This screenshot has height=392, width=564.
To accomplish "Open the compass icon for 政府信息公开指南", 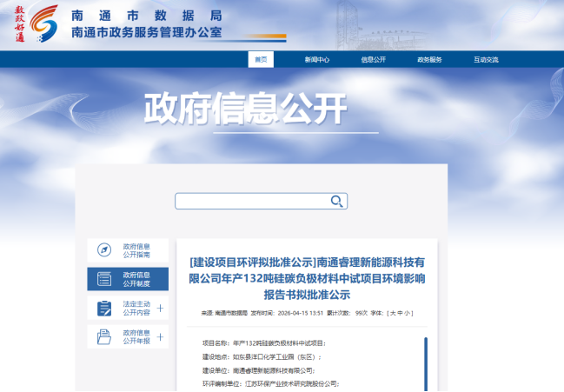I will click(x=104, y=250).
